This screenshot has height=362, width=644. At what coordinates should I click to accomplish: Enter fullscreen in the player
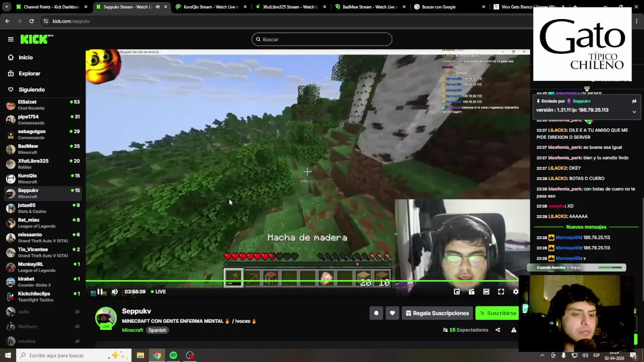tap(501, 292)
